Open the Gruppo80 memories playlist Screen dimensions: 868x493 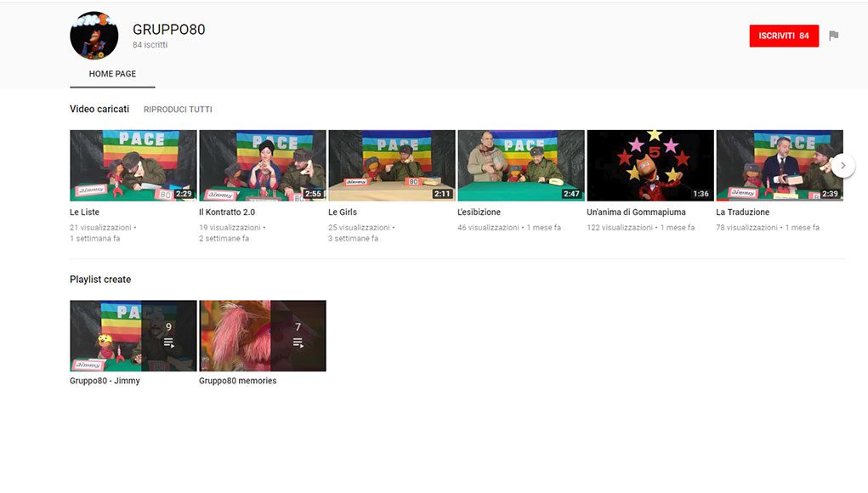click(262, 335)
